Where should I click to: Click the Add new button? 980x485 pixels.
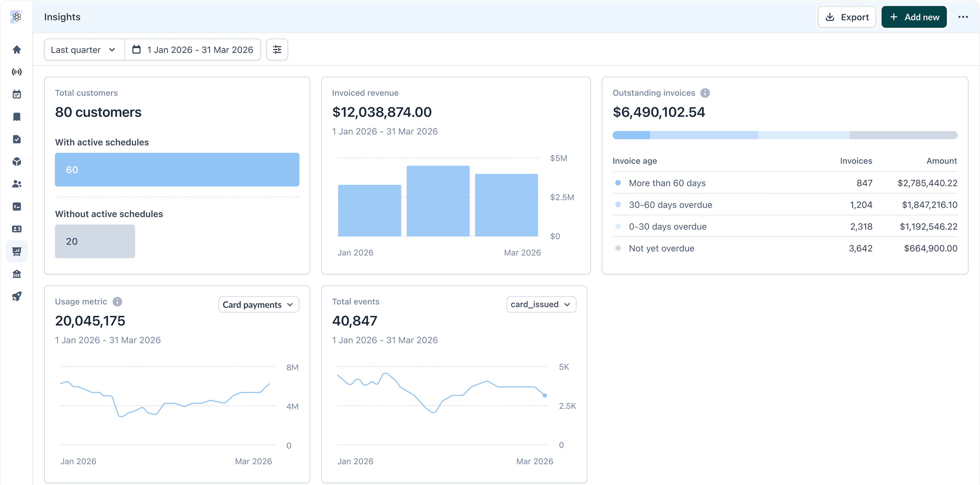click(914, 17)
